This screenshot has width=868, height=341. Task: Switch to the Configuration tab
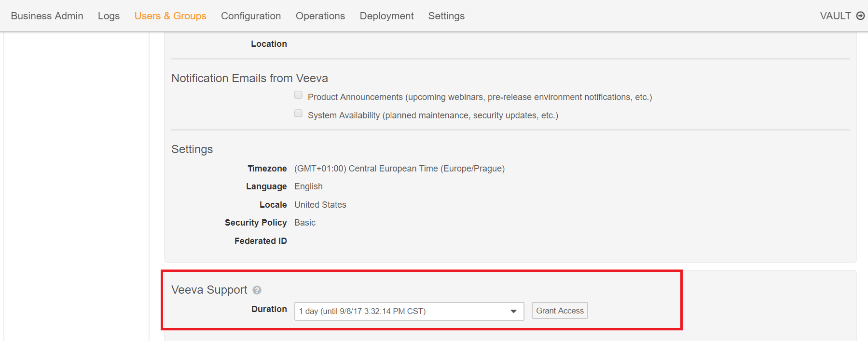tap(251, 16)
